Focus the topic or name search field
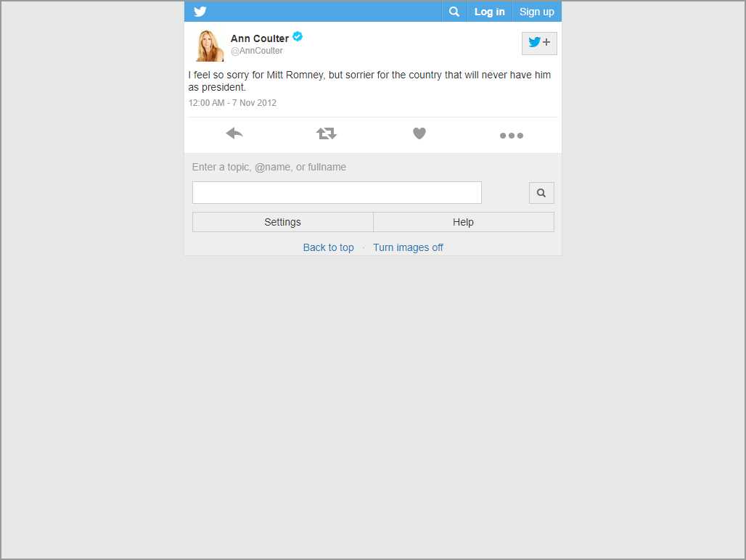This screenshot has height=560, width=746. click(337, 193)
